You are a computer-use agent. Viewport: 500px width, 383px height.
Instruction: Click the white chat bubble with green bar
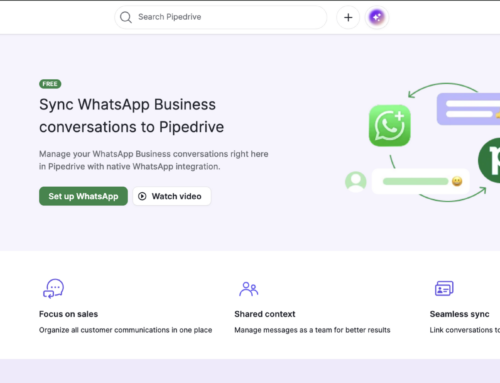pyautogui.click(x=421, y=181)
